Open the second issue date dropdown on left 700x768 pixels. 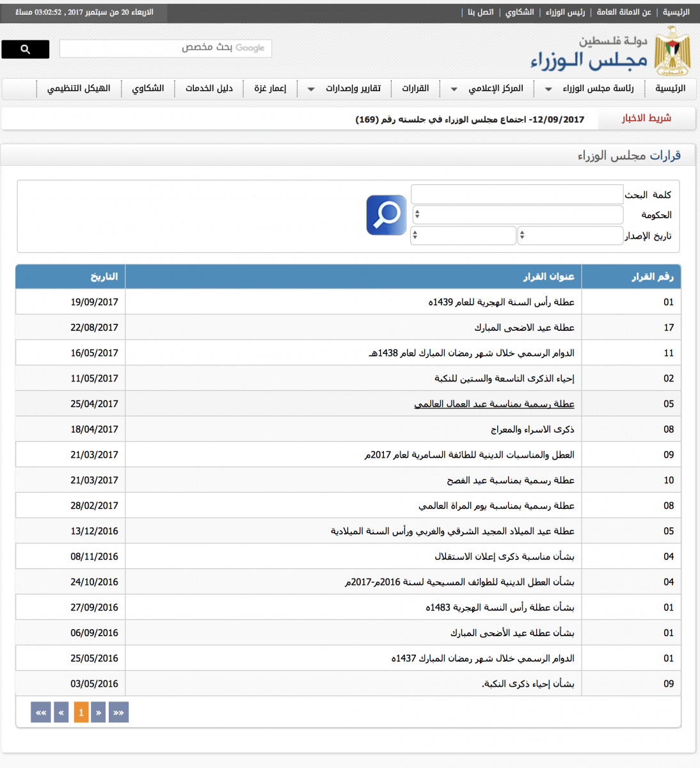click(463, 236)
